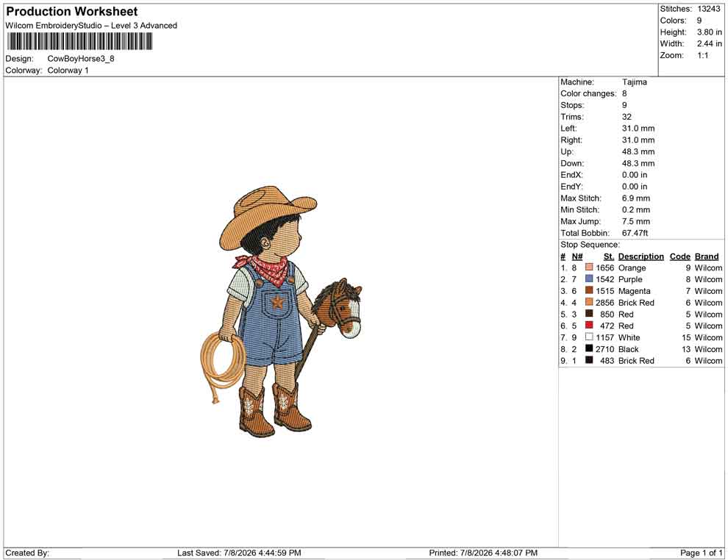The height and width of the screenshot is (560, 728).
Task: Click the 'N#' column header
Action: 577,256
